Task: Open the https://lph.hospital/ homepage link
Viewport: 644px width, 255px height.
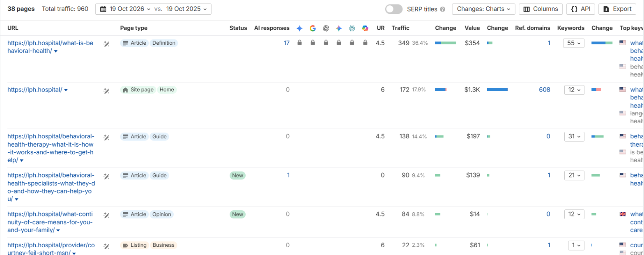Action: (34, 90)
